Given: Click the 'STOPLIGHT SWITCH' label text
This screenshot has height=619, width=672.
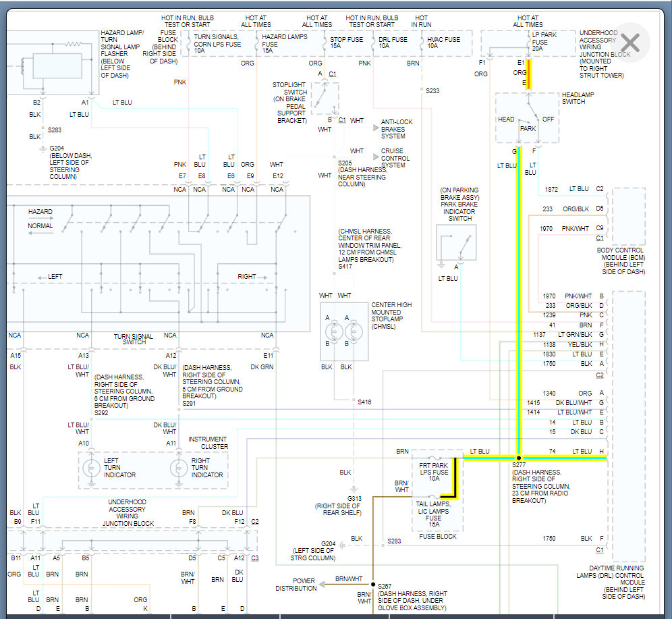Looking at the screenshot, I should point(289,88).
